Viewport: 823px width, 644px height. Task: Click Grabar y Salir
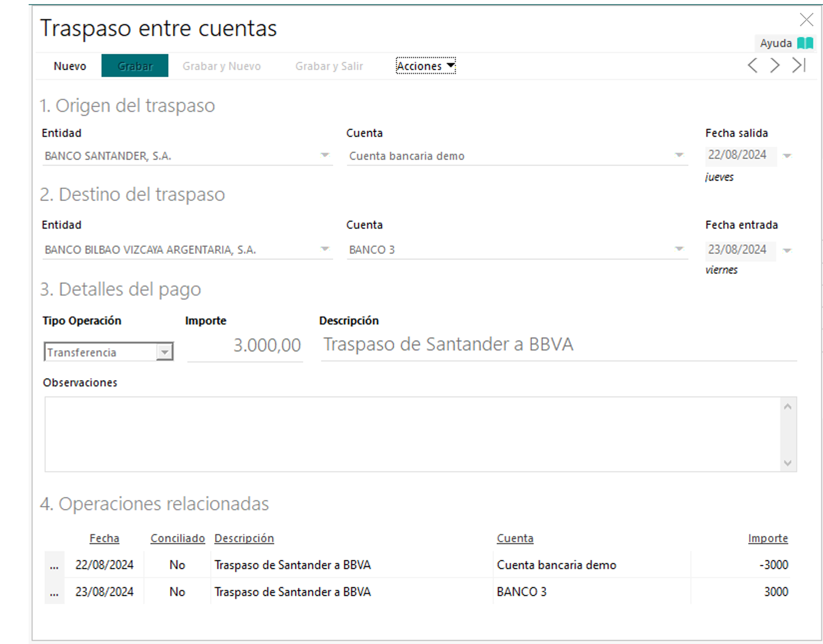tap(329, 66)
